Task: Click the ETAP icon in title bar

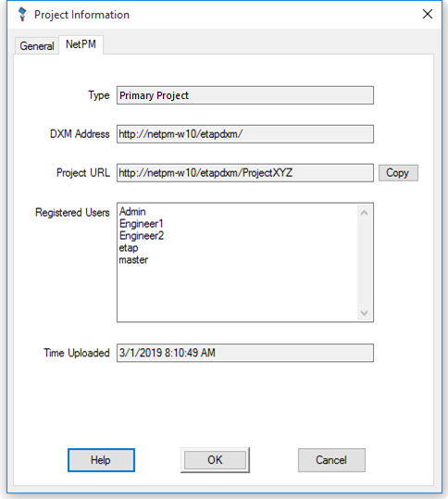Action: pyautogui.click(x=22, y=14)
